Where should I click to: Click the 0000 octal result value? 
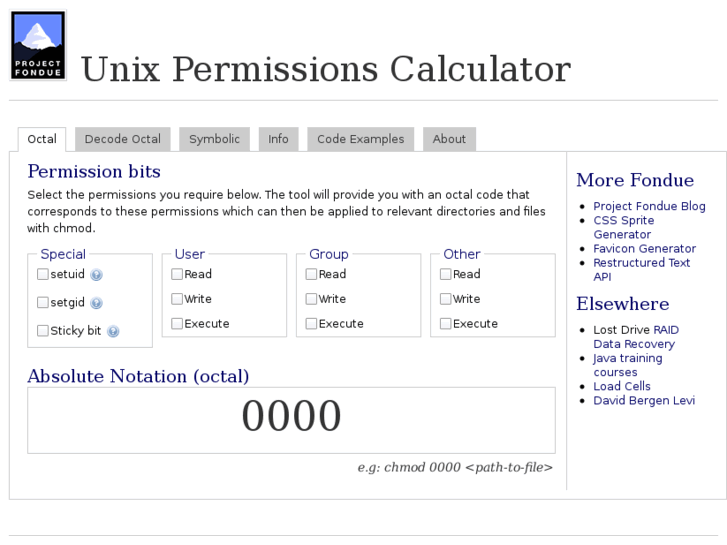291,416
